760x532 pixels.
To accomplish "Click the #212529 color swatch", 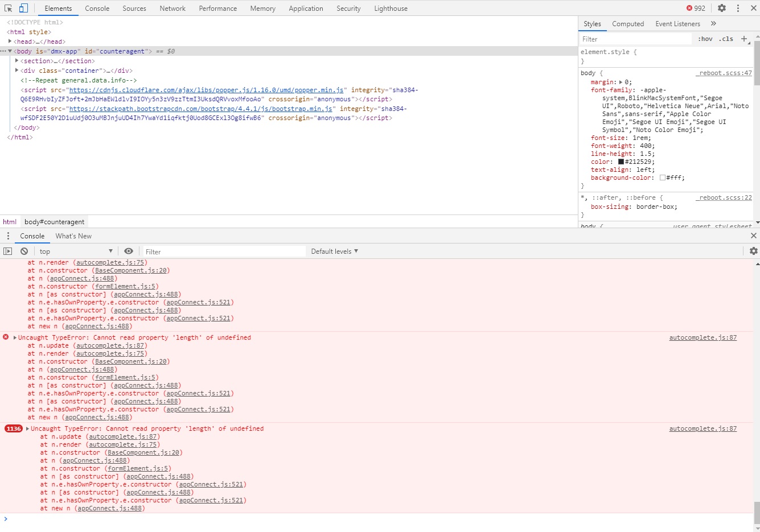I will 621,162.
